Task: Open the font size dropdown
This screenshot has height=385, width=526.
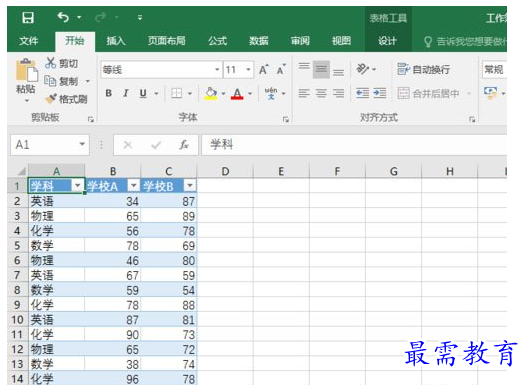Action: coord(248,70)
